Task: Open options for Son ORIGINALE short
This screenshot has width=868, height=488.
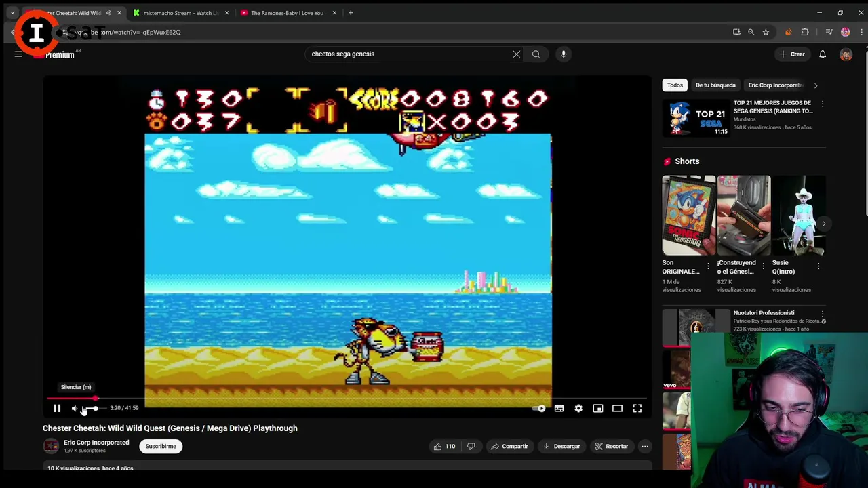Action: [x=708, y=266]
